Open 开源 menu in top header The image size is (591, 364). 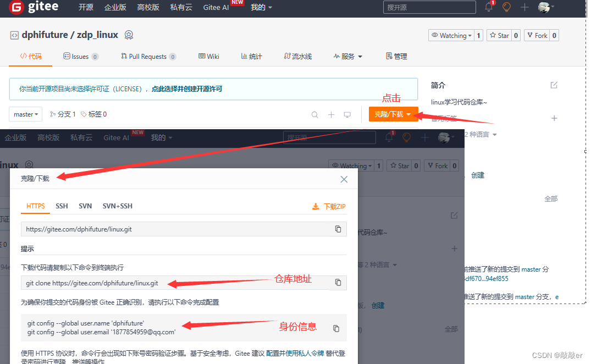(x=86, y=7)
